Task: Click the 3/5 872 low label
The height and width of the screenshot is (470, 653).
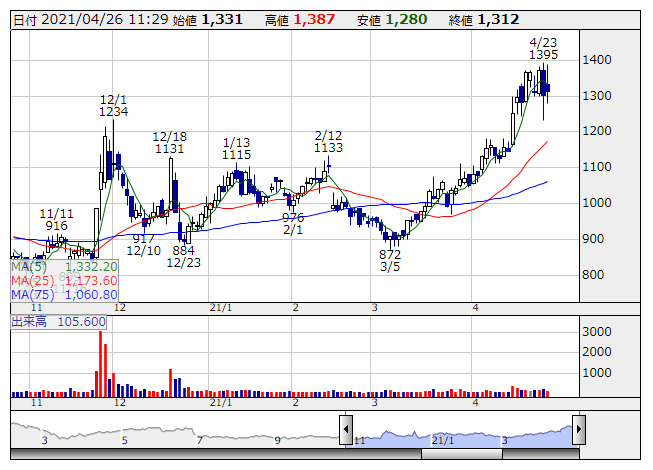Action: [390, 262]
